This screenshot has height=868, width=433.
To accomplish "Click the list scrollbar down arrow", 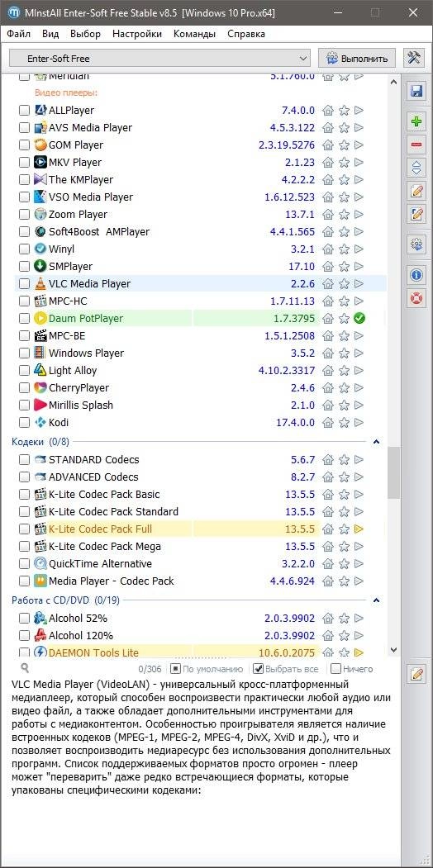I will [x=393, y=650].
